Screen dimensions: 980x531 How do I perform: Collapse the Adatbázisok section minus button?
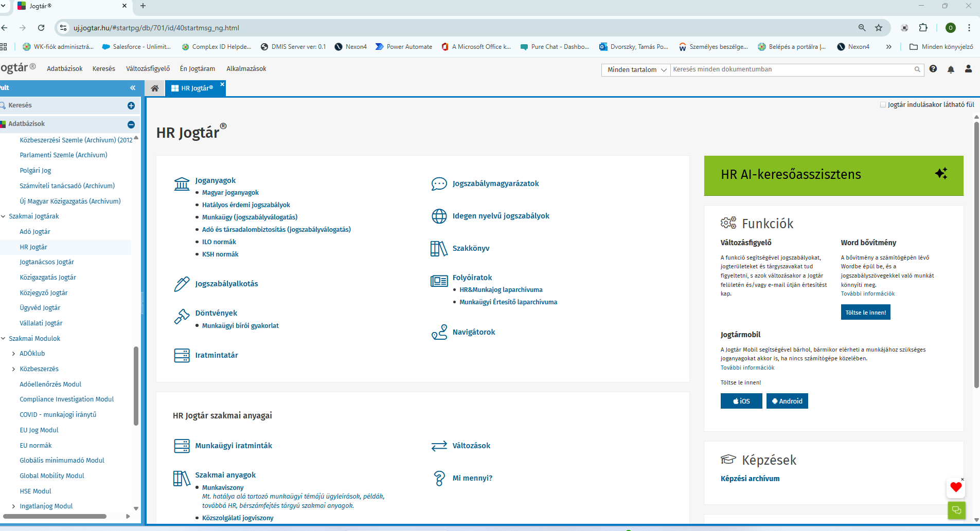click(x=131, y=124)
